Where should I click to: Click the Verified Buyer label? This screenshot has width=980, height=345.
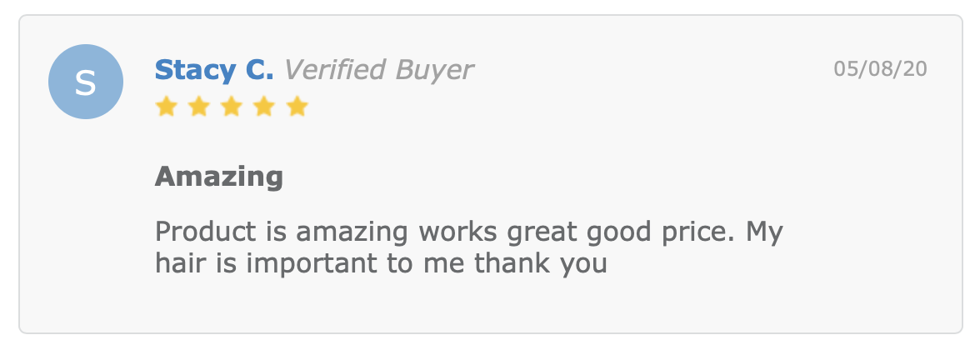click(x=378, y=70)
